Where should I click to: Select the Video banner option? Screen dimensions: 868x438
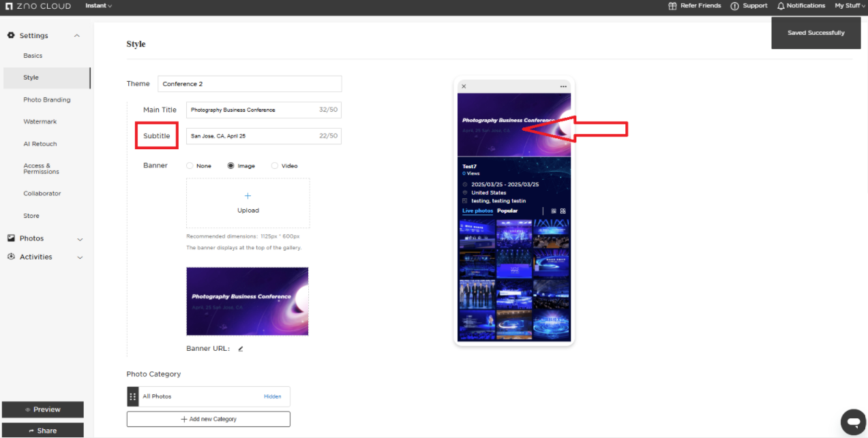[275, 166]
